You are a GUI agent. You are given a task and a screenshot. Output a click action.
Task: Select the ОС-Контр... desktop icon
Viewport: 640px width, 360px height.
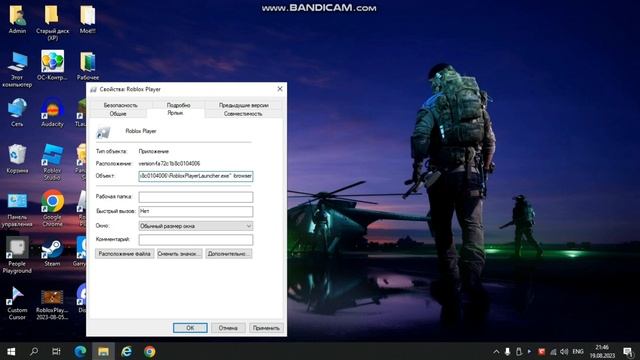tap(52, 65)
